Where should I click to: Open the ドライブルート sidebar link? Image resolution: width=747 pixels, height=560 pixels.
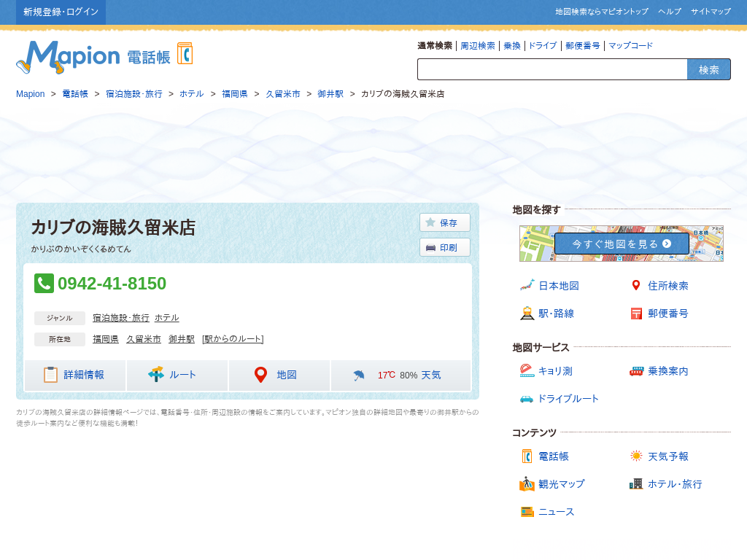568,399
